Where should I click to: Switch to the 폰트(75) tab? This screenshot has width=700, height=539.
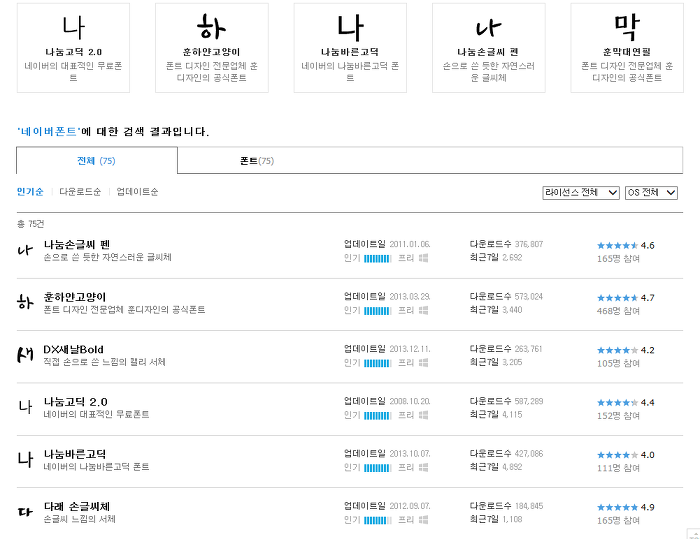tap(257, 161)
